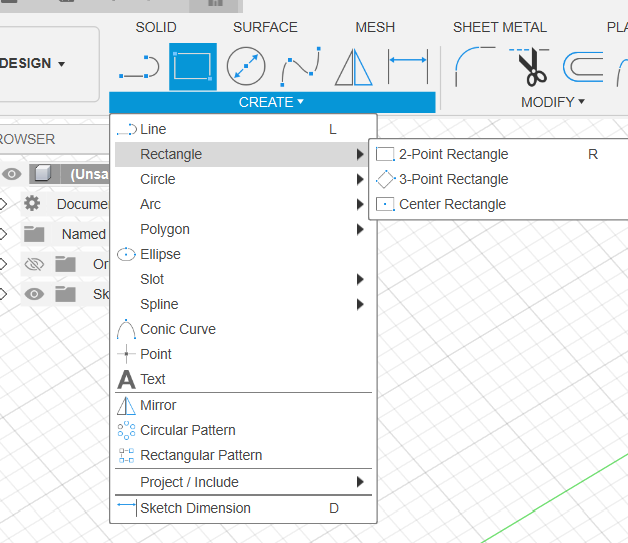The height and width of the screenshot is (543, 628).
Task: Click the Document Settings gear icon
Action: (x=32, y=203)
